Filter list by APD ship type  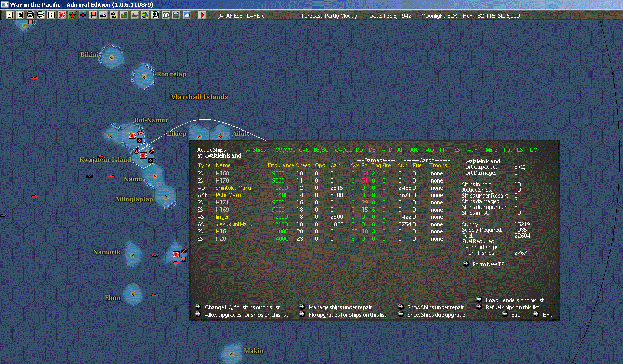click(387, 150)
